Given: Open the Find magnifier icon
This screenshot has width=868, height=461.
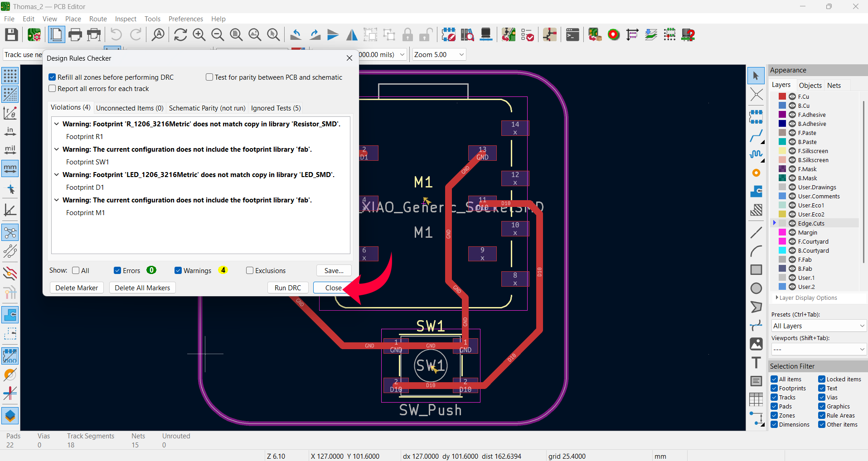Looking at the screenshot, I should click(158, 35).
